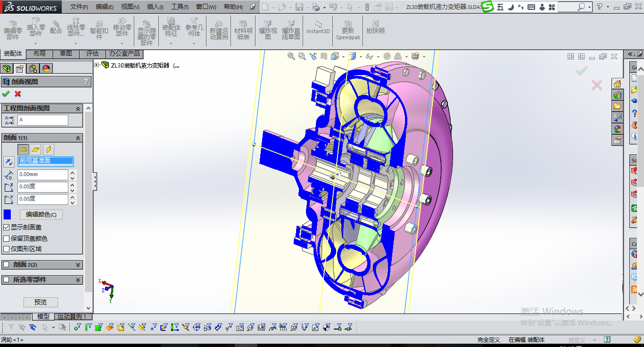Click Previous View icon in view toolbar
The width and height of the screenshot is (644, 347).
313,56
